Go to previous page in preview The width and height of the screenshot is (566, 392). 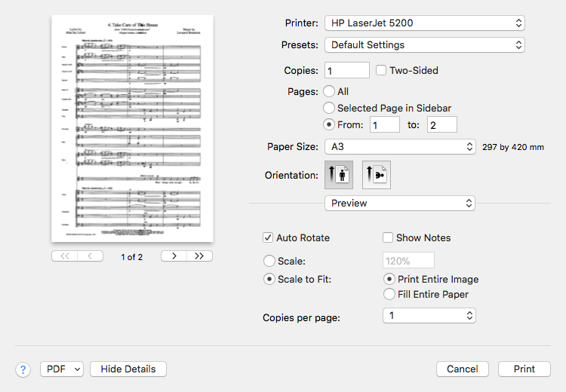[91, 256]
